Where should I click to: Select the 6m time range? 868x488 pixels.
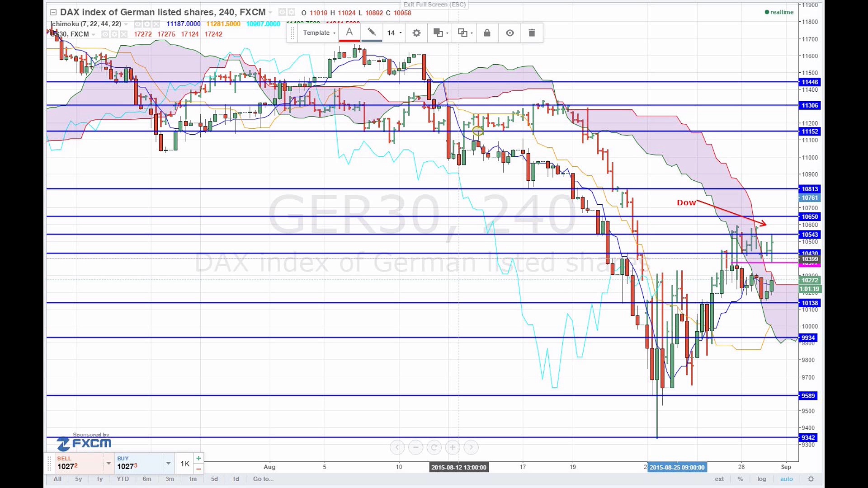(x=147, y=479)
